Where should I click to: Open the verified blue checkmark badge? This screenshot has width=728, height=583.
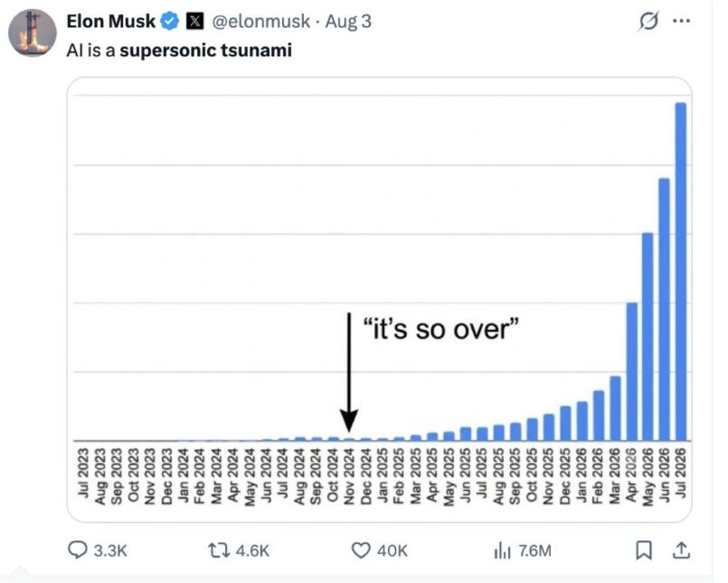tap(169, 22)
